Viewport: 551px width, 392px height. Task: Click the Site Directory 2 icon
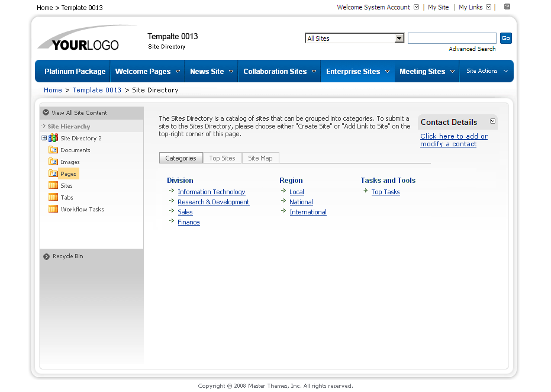tap(53, 138)
